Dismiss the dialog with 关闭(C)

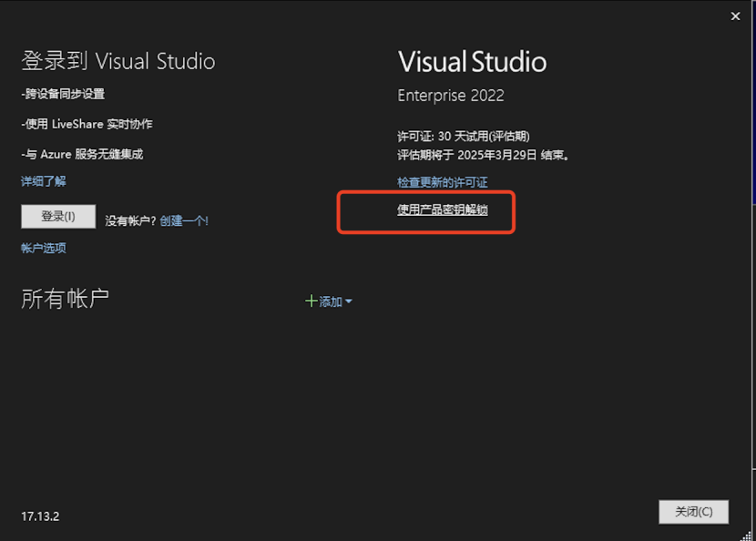pyautogui.click(x=693, y=511)
